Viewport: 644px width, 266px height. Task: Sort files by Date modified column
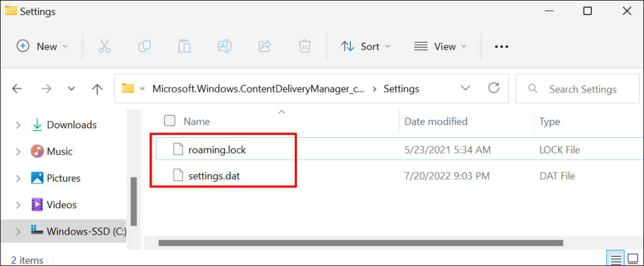click(436, 121)
